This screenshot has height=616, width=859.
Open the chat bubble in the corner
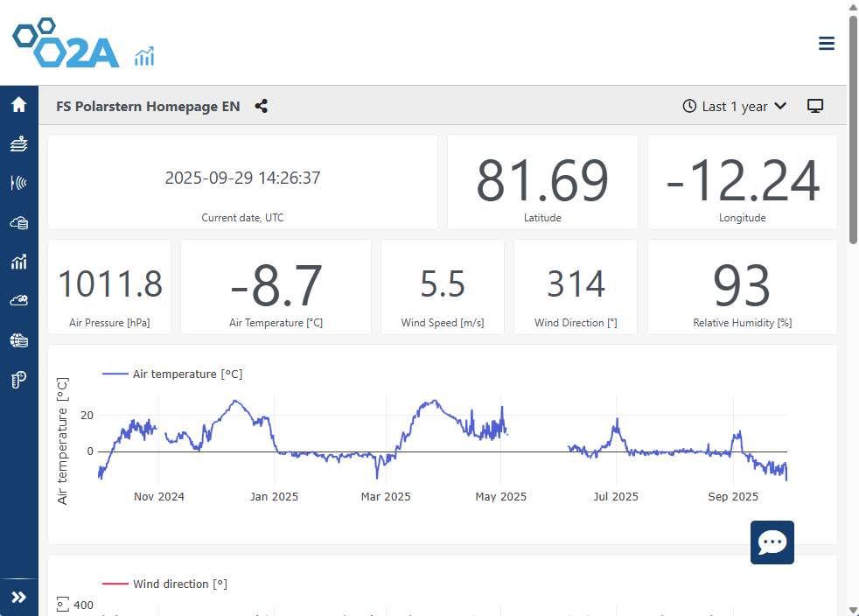coord(772,542)
